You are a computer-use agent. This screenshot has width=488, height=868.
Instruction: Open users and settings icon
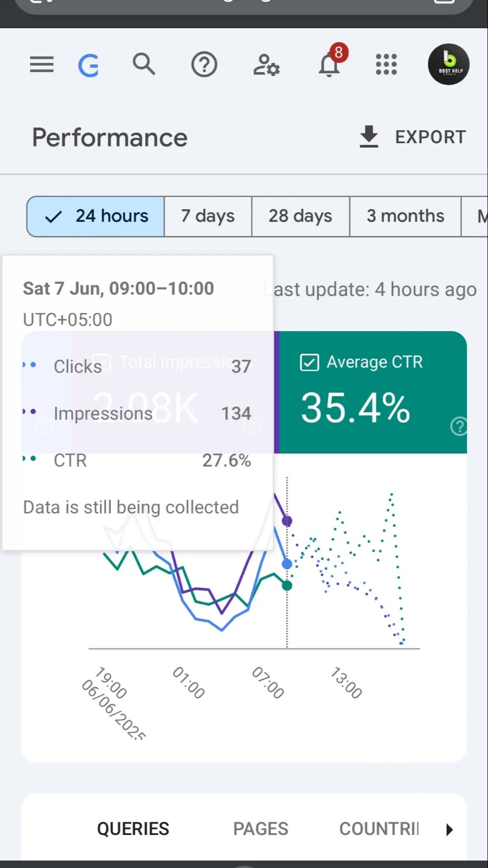[x=266, y=65]
